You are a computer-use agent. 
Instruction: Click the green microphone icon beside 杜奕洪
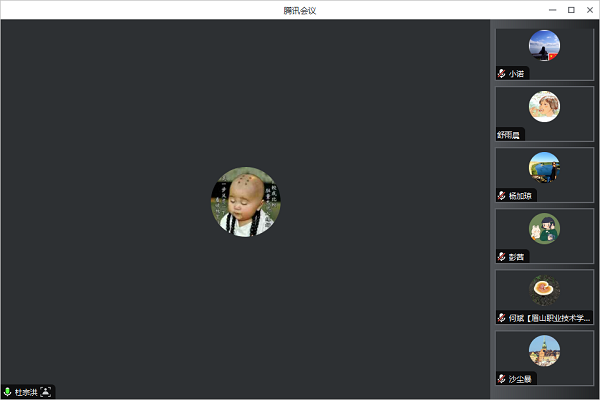[7, 392]
